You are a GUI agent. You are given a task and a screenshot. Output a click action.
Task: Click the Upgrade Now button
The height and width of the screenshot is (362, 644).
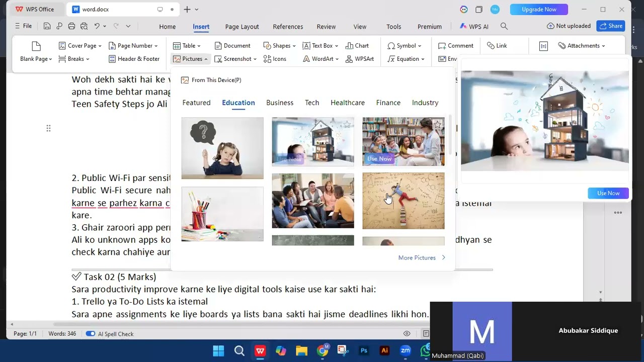(x=539, y=10)
